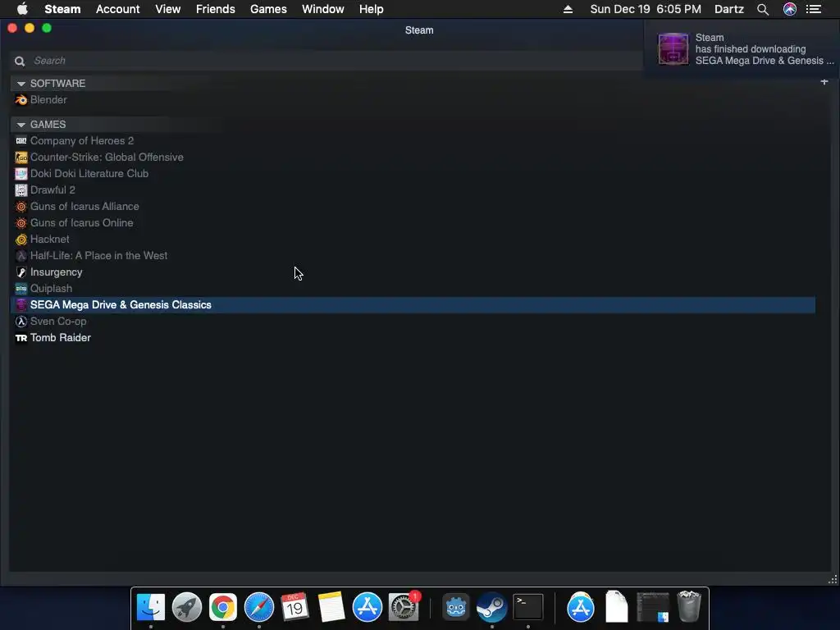Collapse the SOFTWARE category
Viewport: 840px width, 630px height.
[x=21, y=84]
